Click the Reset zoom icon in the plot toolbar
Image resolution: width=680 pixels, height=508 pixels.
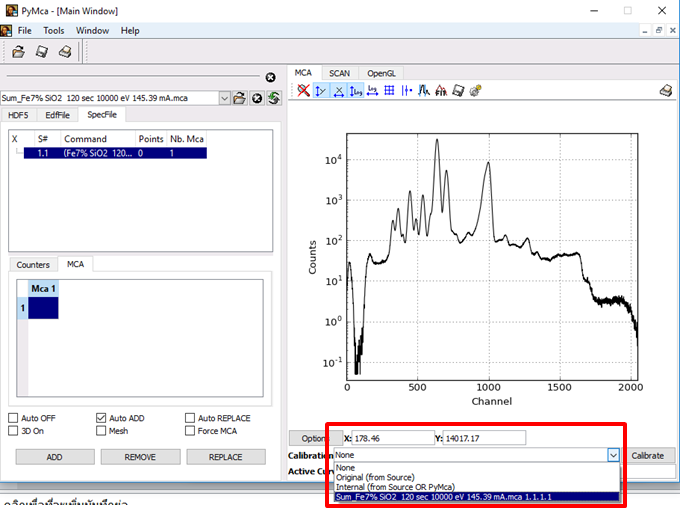click(304, 90)
